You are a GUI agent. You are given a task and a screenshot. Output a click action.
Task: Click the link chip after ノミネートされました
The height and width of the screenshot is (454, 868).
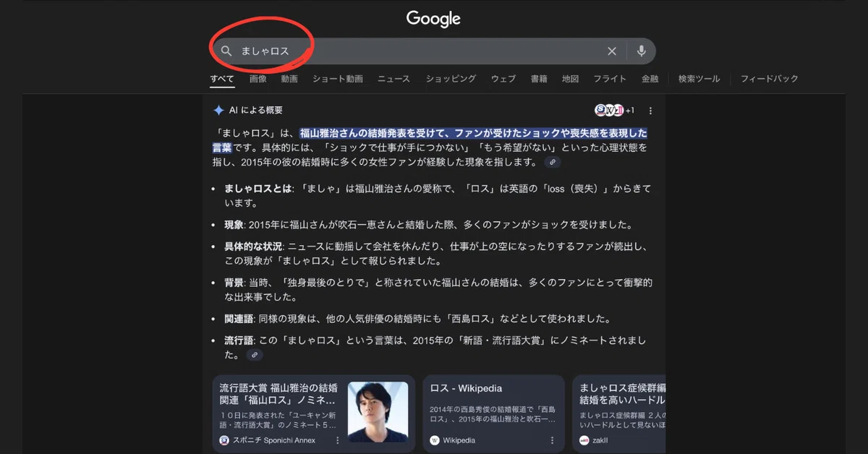point(253,355)
